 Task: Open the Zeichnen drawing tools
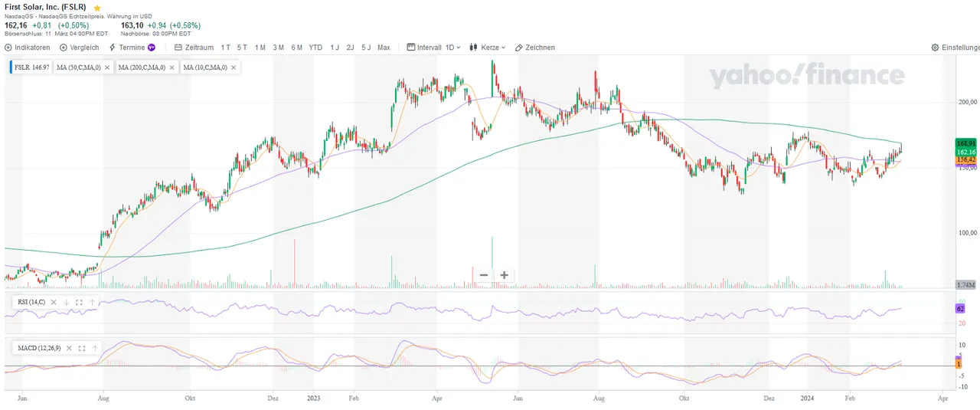535,48
